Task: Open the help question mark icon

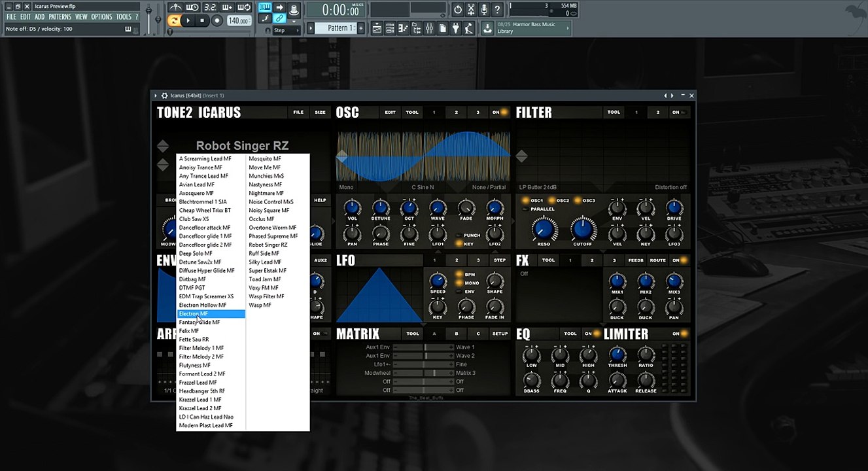Action: [497, 10]
